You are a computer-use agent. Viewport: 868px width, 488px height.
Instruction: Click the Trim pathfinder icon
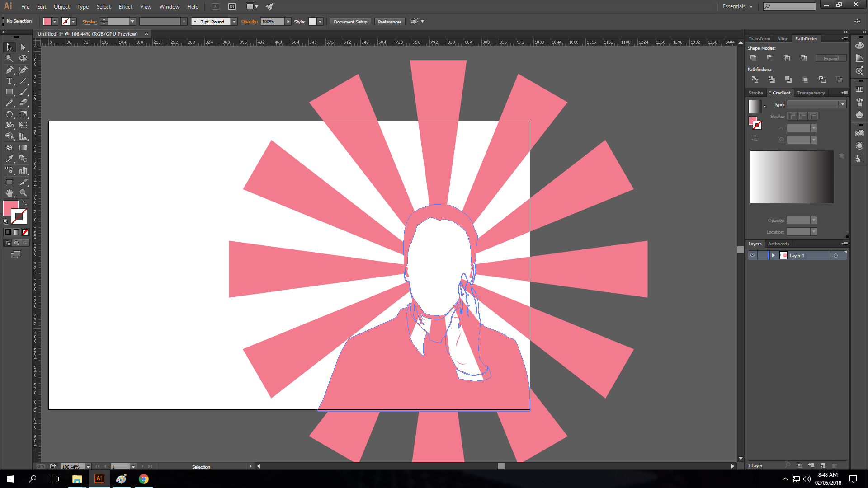(772, 80)
